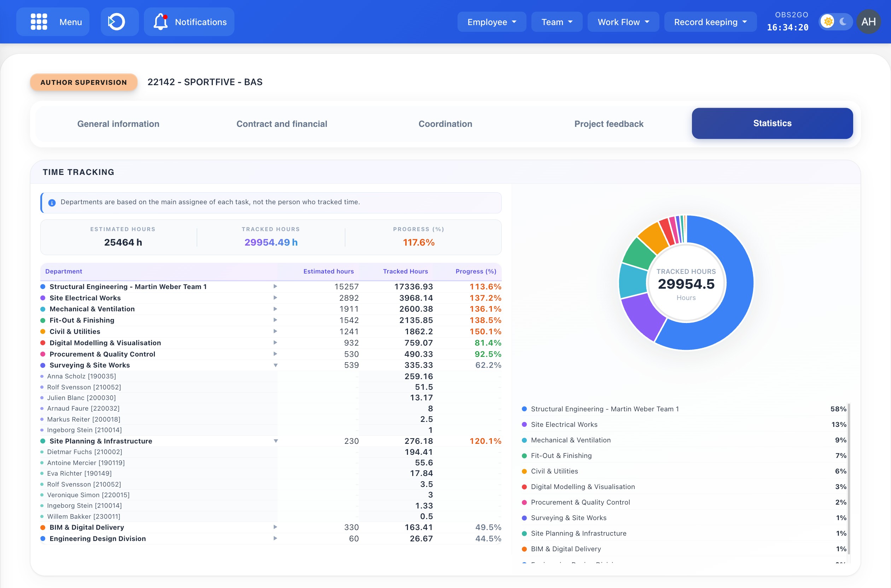This screenshot has width=891, height=588.
Task: Switch to the Contract and financial tab
Action: point(282,124)
